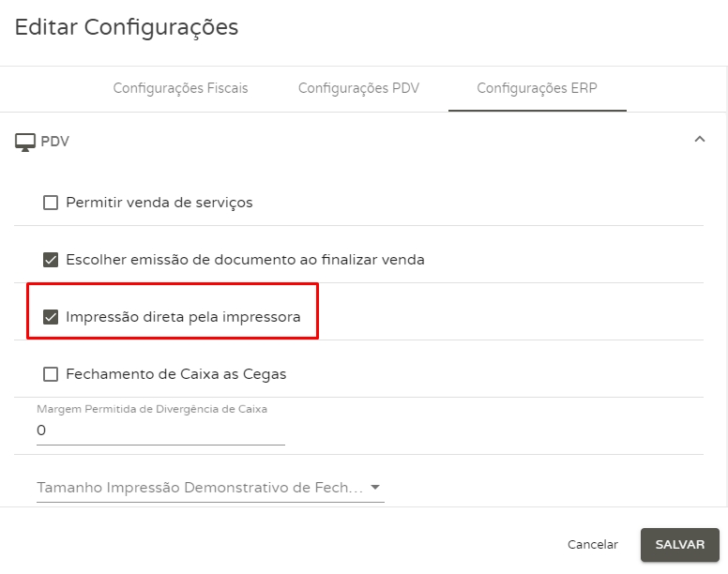This screenshot has height=574, width=728.
Task: Switch to the Configurações Fiscais tab
Action: click(x=180, y=89)
